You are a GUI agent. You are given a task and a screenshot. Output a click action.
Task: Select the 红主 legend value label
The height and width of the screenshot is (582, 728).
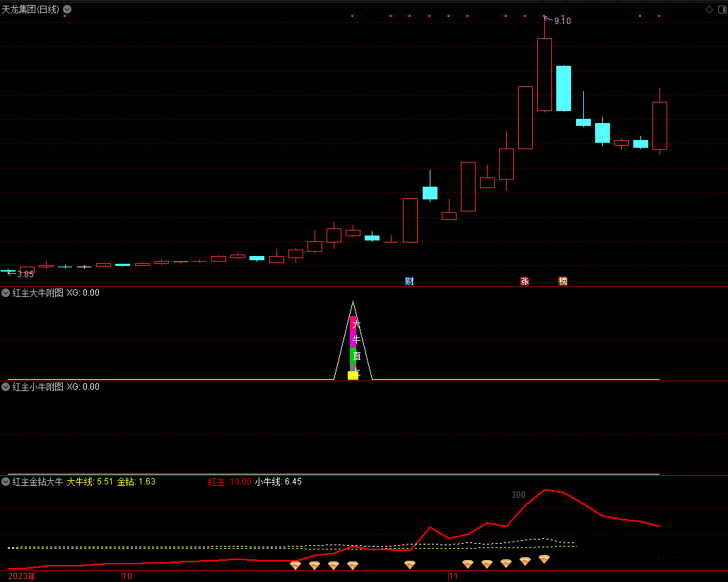[x=230, y=482]
